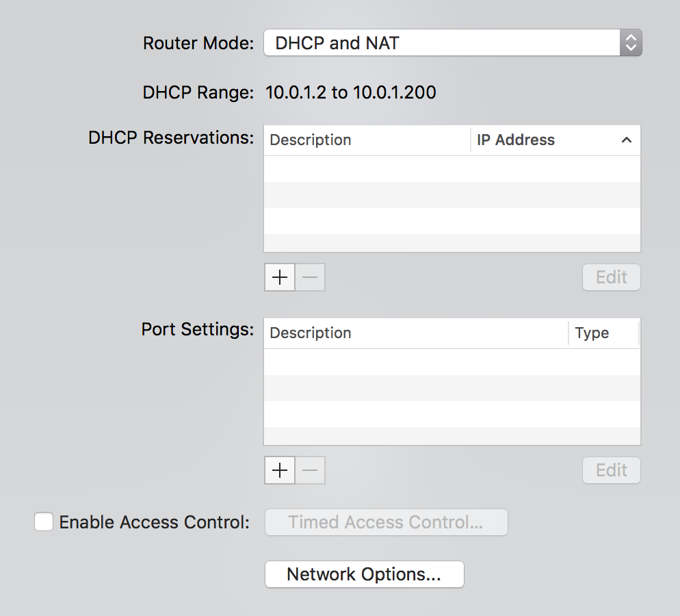Click the DHCP Range value 10.0.1.2 to 10.0.1.200
The image size is (680, 616).
[x=351, y=92]
